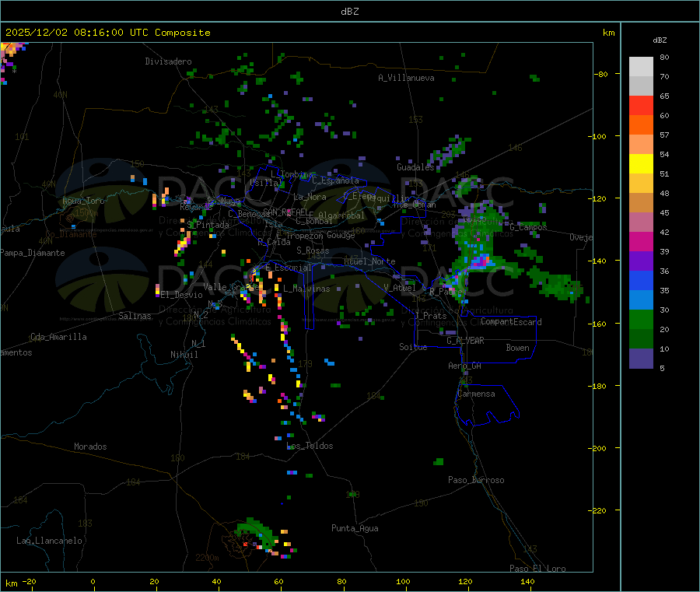The image size is (700, 592).
Task: Click the "Divisadero" map label
Action: (168, 61)
